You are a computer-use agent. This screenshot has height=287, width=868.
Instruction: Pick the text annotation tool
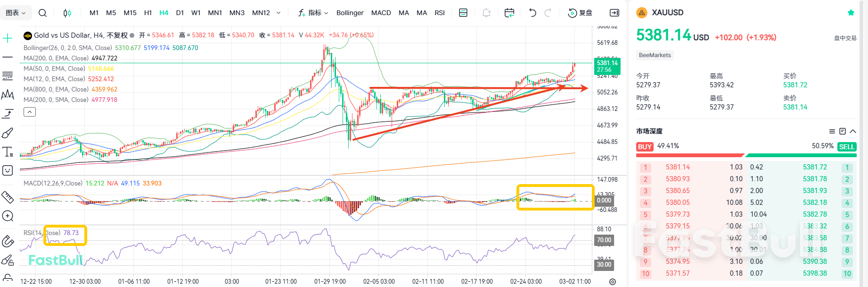8,152
